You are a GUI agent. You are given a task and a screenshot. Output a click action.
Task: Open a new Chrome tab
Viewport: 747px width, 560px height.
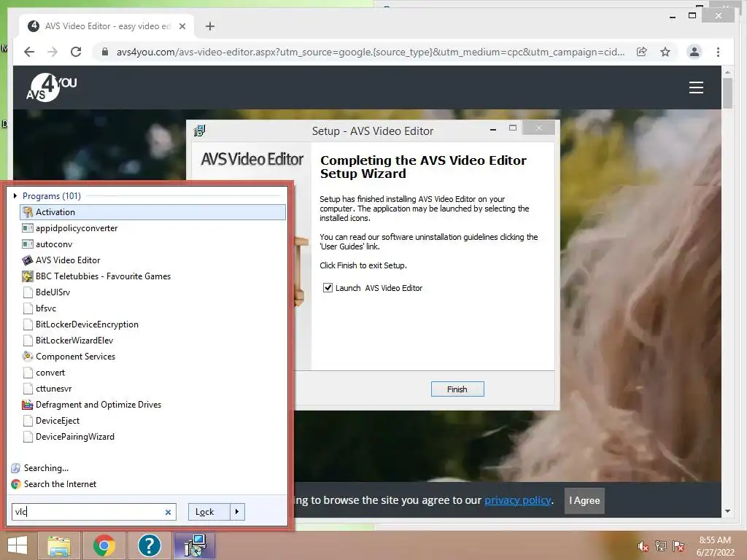[x=210, y=26]
